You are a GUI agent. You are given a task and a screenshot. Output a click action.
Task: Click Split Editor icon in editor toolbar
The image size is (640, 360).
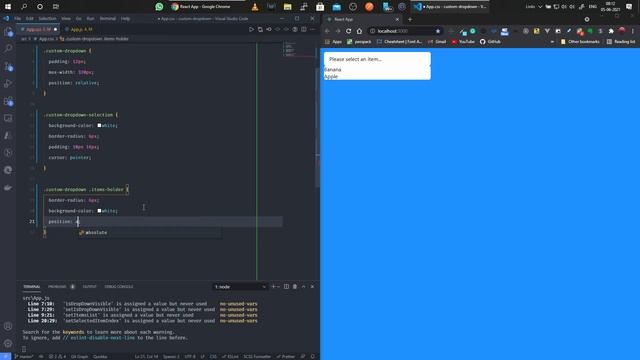point(304,29)
